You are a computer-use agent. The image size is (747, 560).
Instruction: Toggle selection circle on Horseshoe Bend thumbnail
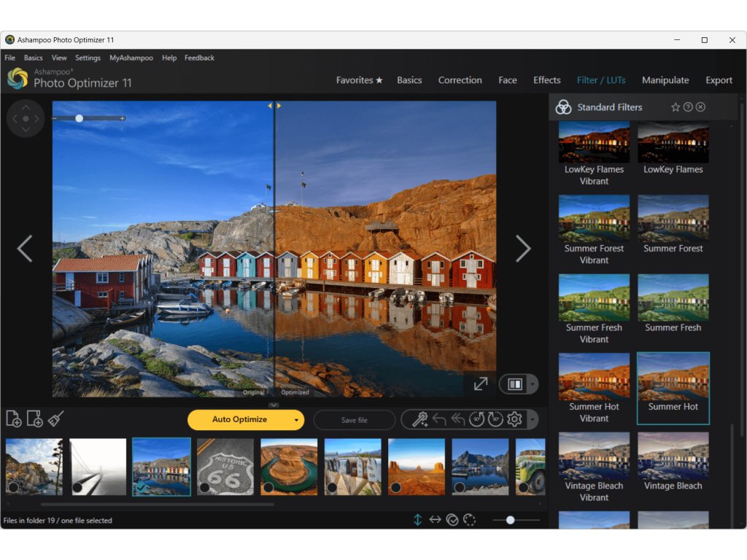(268, 487)
